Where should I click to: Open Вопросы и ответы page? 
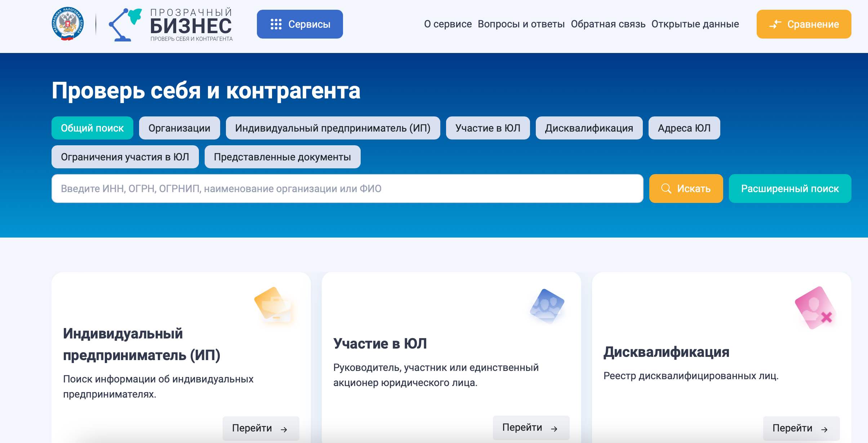tap(521, 24)
